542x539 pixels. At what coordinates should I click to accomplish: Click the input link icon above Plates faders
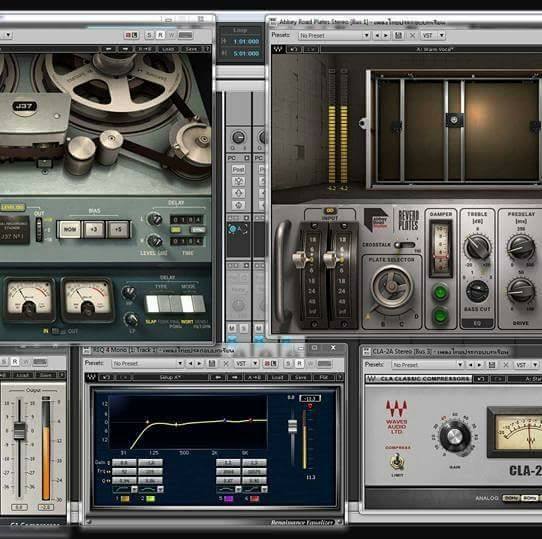[329, 211]
